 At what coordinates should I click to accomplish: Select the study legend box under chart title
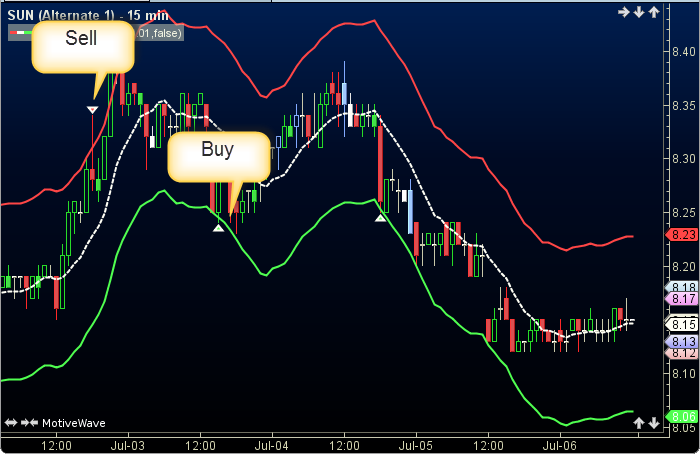[x=96, y=33]
